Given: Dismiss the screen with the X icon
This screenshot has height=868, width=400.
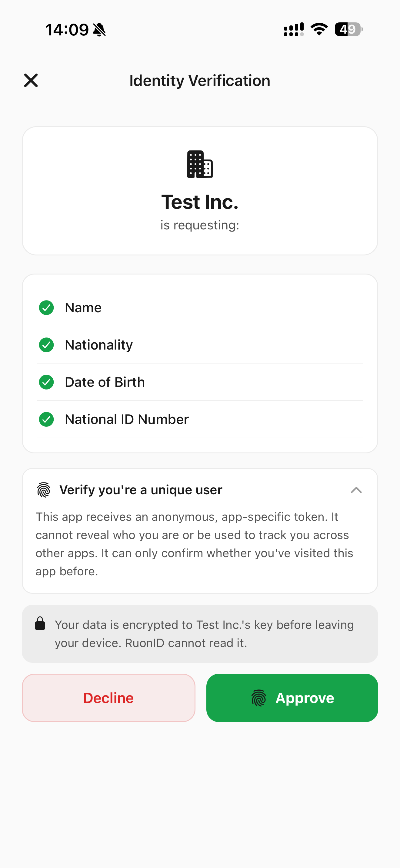Looking at the screenshot, I should click(31, 81).
